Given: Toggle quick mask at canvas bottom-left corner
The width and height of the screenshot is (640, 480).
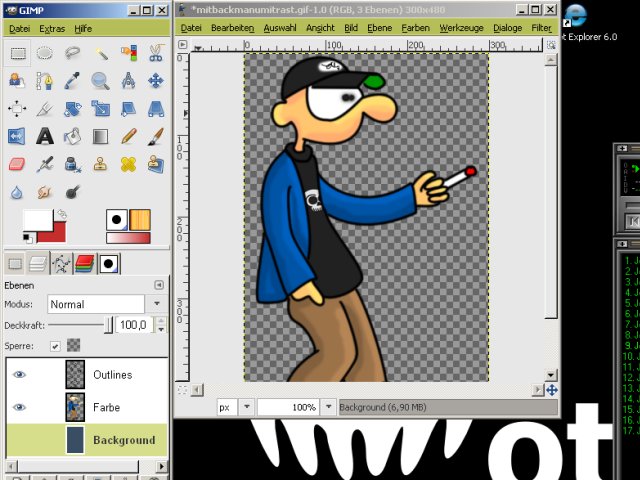Looking at the screenshot, I should 182,390.
